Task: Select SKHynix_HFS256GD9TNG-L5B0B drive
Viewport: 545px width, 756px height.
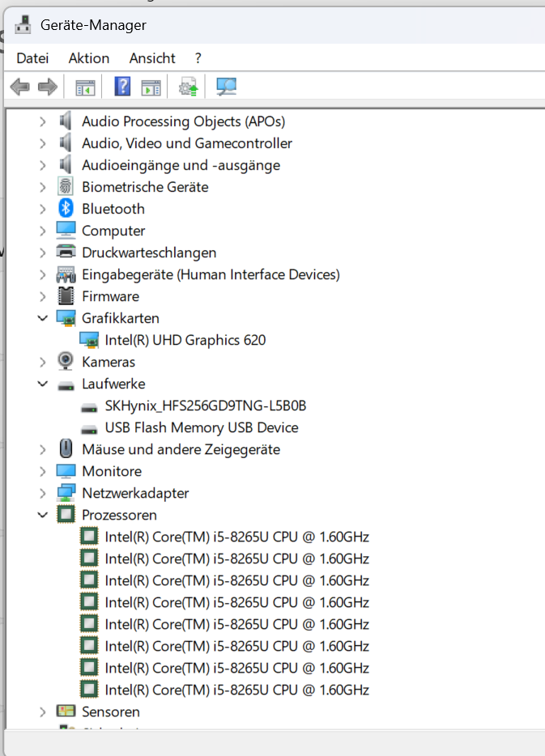Action: click(206, 406)
